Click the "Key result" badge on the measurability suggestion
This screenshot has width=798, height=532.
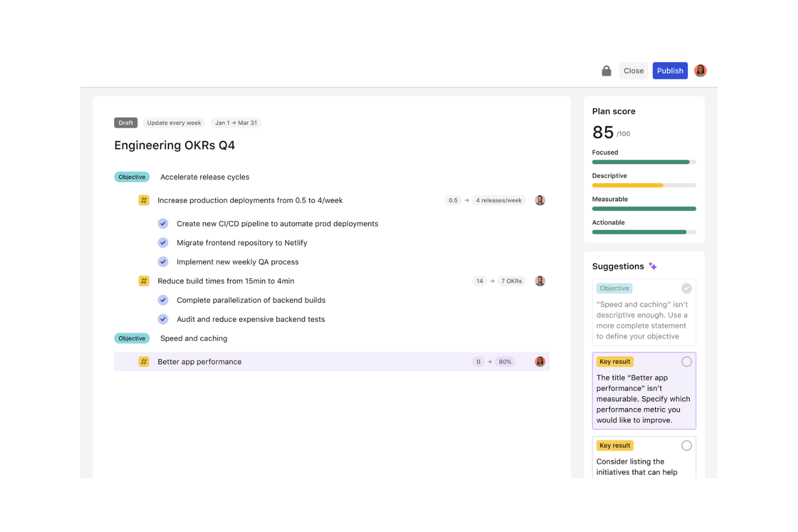(x=615, y=361)
